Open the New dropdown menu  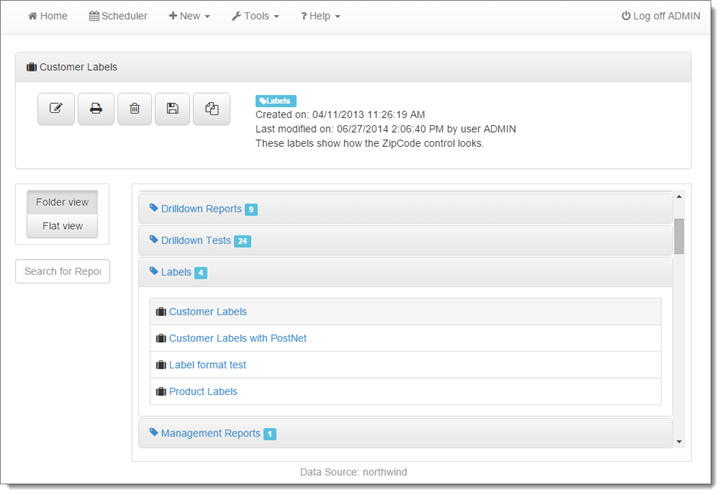coord(189,17)
